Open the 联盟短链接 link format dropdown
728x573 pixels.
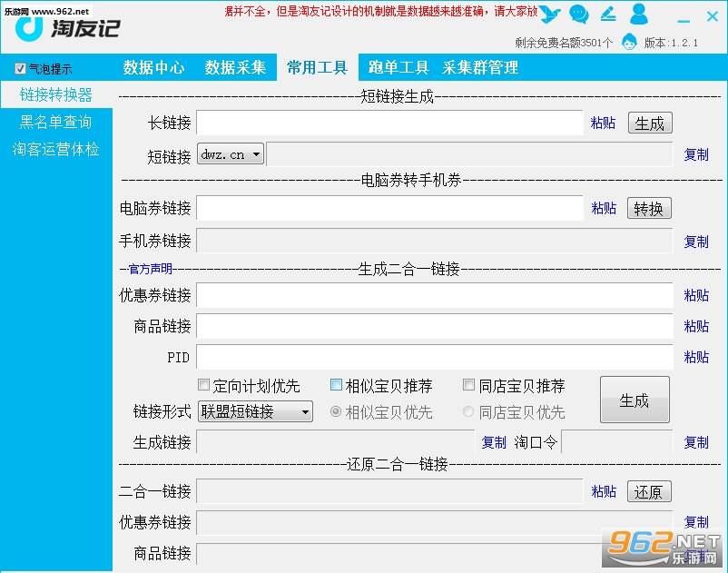click(x=255, y=411)
